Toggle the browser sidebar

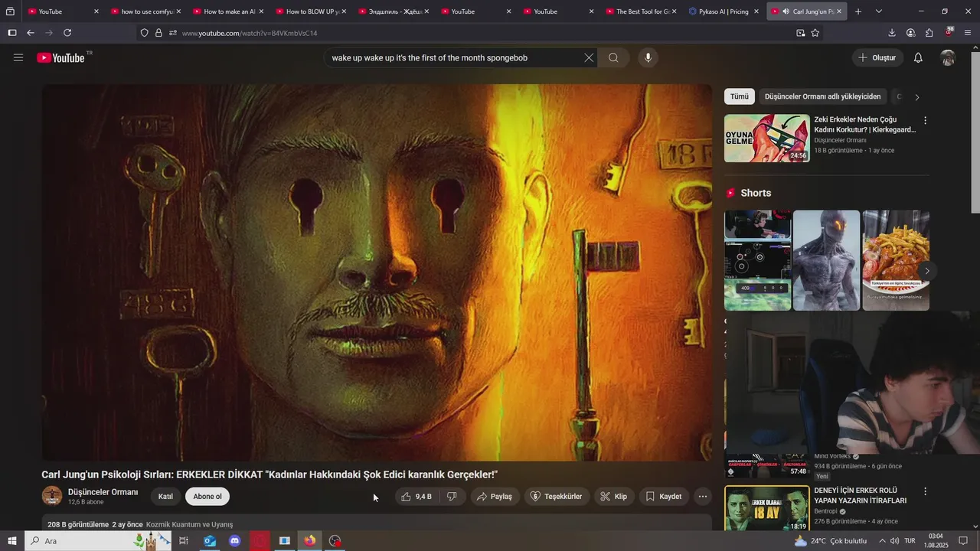11,33
